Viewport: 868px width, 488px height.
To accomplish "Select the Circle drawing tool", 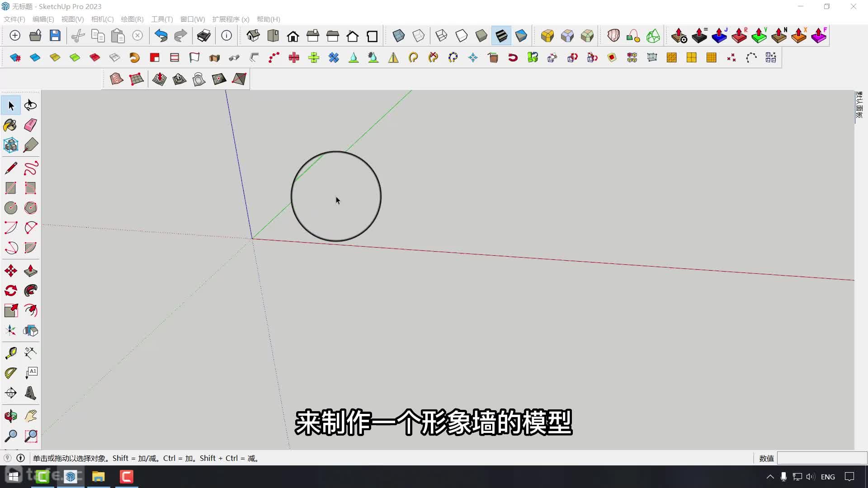I will tap(11, 208).
